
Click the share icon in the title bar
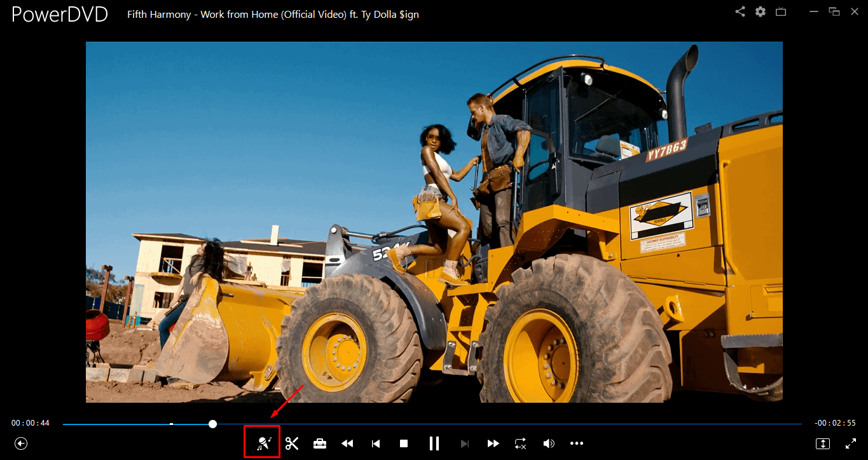740,11
